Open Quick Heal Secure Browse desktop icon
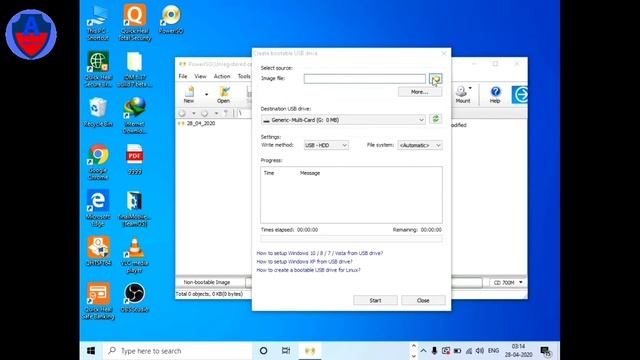The height and width of the screenshot is (360, 640). (x=98, y=69)
